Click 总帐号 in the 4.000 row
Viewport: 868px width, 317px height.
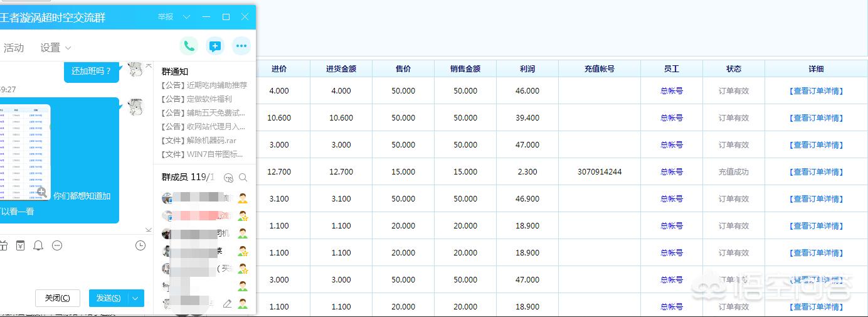point(672,91)
